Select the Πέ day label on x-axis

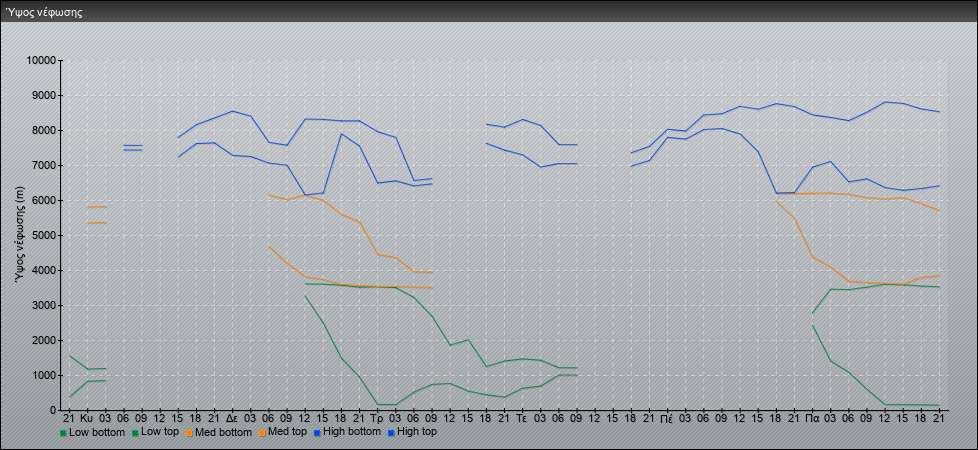[x=667, y=420]
